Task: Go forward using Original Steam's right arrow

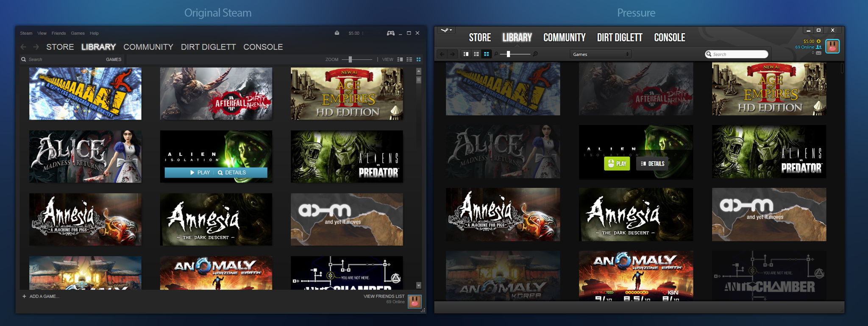Action: click(36, 47)
